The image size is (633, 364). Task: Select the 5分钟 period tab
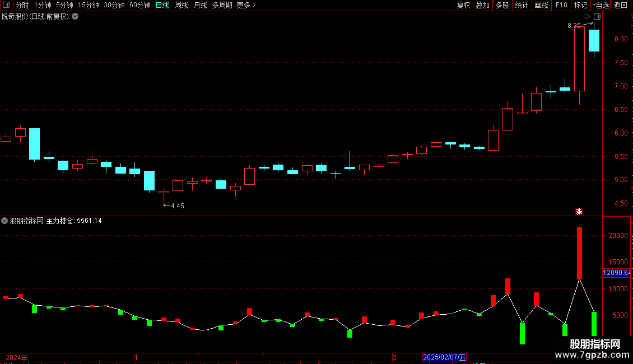click(x=64, y=5)
